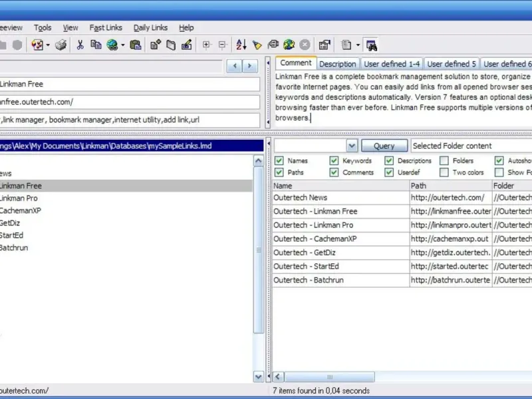Open dropdown arrow beside list view icon
The image size is (532, 399).
pyautogui.click(x=358, y=45)
